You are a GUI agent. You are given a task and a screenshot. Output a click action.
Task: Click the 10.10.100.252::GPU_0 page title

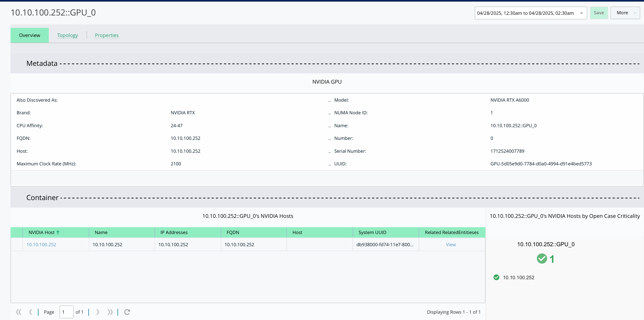click(x=53, y=12)
